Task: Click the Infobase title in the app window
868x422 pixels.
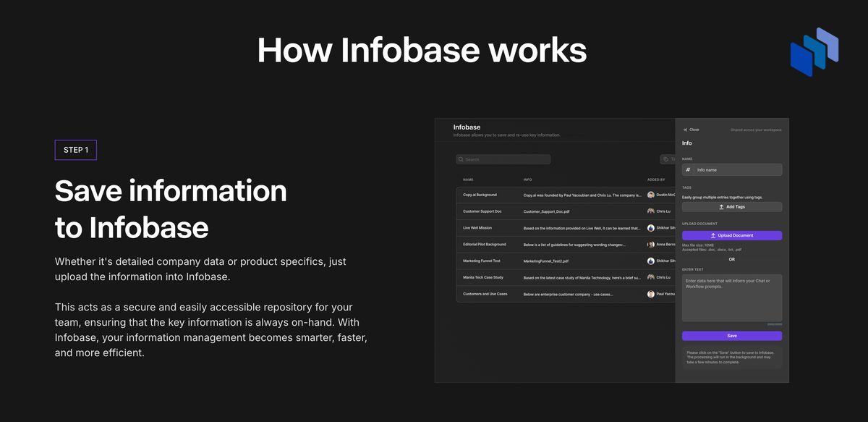Action: [x=467, y=127]
